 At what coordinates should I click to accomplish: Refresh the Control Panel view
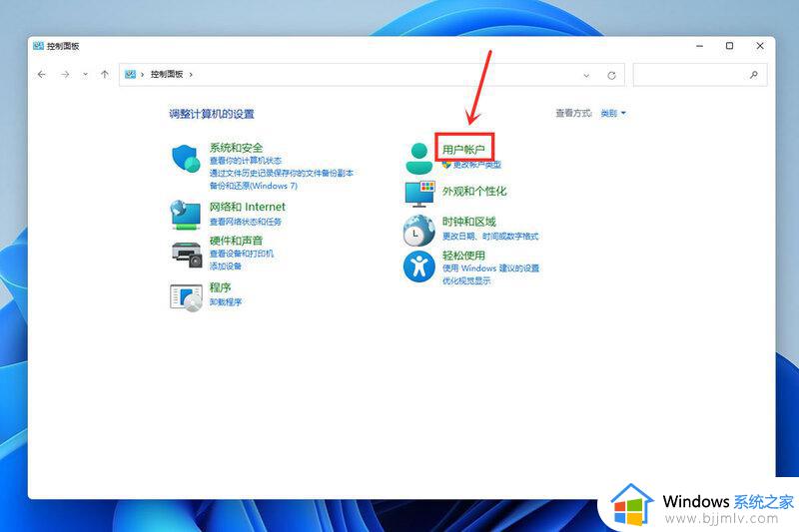[611, 75]
